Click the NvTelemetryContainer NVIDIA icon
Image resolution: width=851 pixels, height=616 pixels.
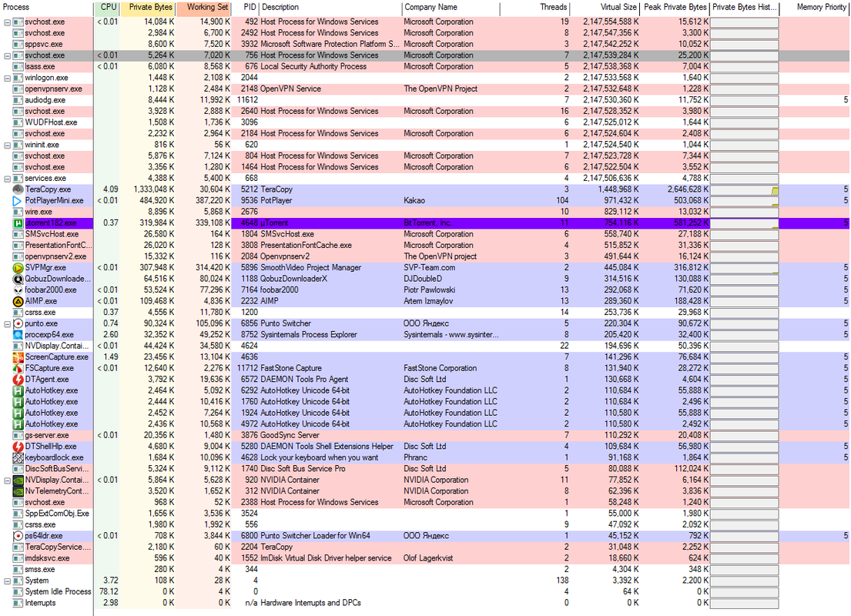[x=18, y=491]
